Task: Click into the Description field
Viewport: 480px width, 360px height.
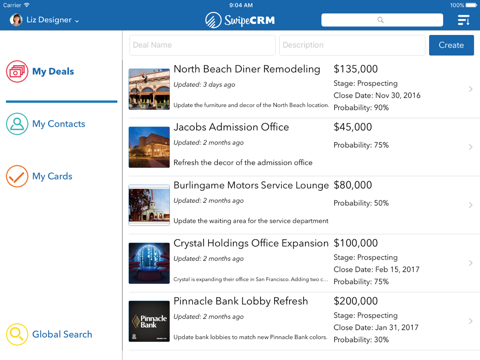Action: pyautogui.click(x=352, y=45)
